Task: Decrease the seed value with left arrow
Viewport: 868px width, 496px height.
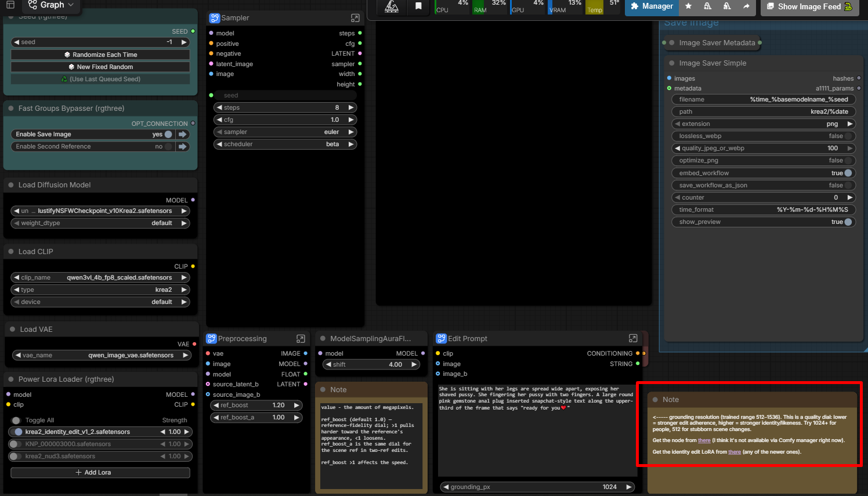Action: click(x=17, y=42)
